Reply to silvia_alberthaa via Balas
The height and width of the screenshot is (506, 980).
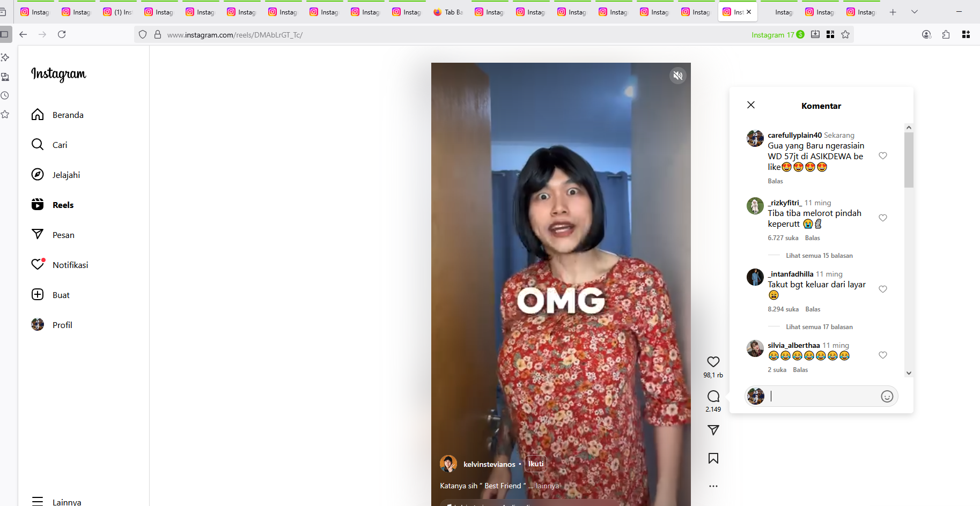(x=800, y=370)
